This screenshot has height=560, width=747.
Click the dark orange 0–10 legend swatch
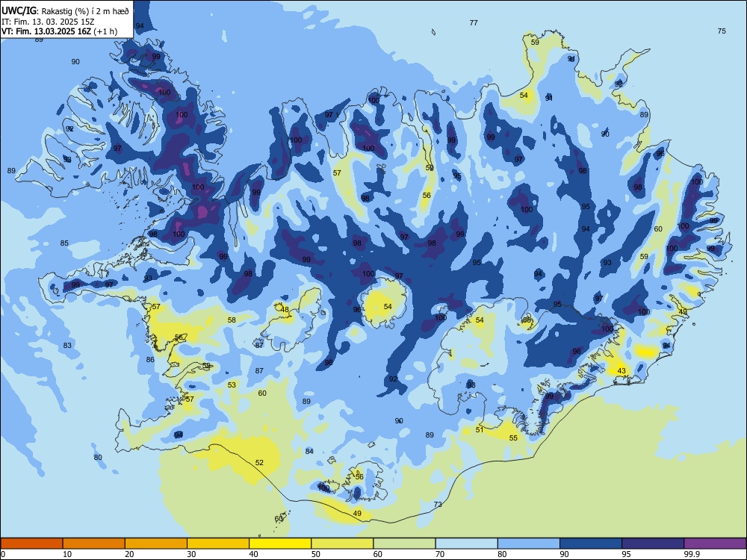[x=31, y=544]
